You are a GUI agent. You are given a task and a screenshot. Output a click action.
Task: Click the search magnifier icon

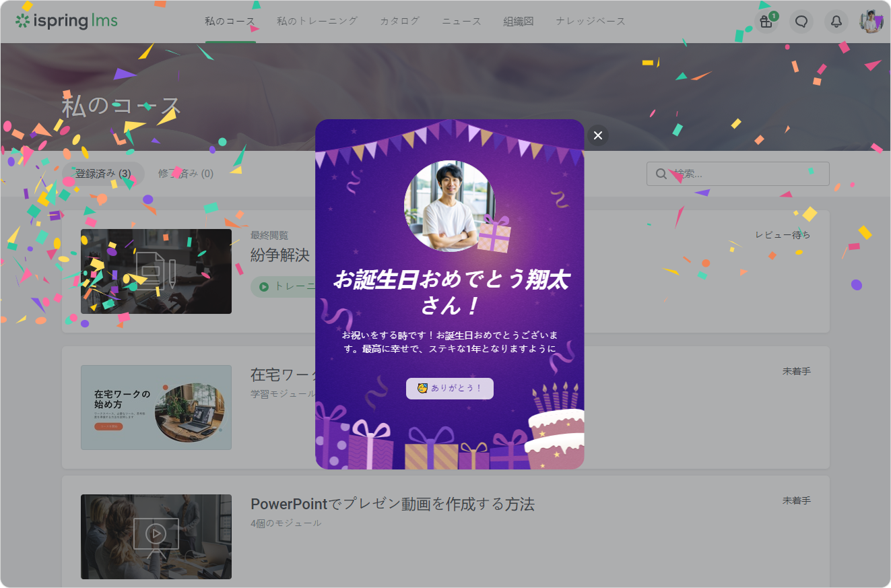click(661, 174)
